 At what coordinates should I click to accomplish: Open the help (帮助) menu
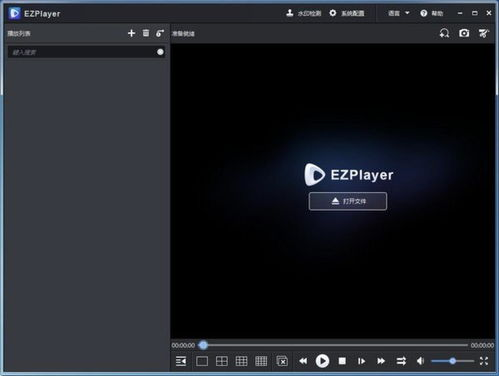pos(432,13)
